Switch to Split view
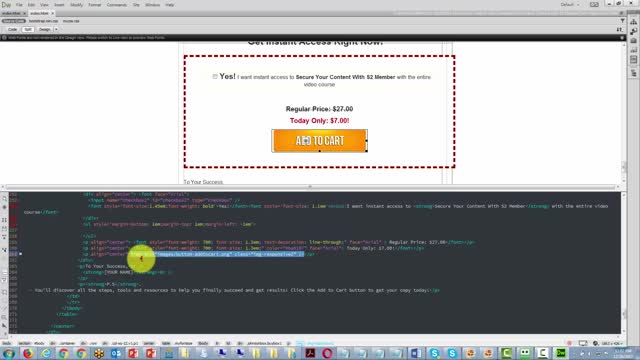The height and width of the screenshot is (360, 640). click(28, 29)
